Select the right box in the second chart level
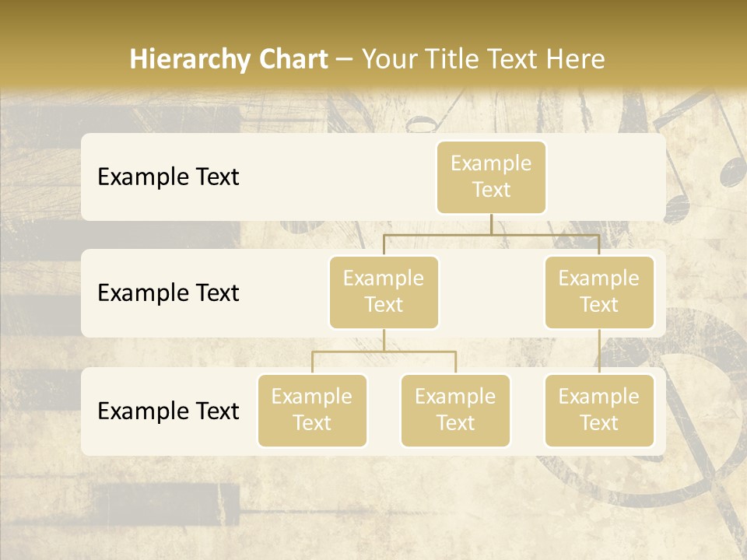The image size is (747, 560). [x=598, y=292]
